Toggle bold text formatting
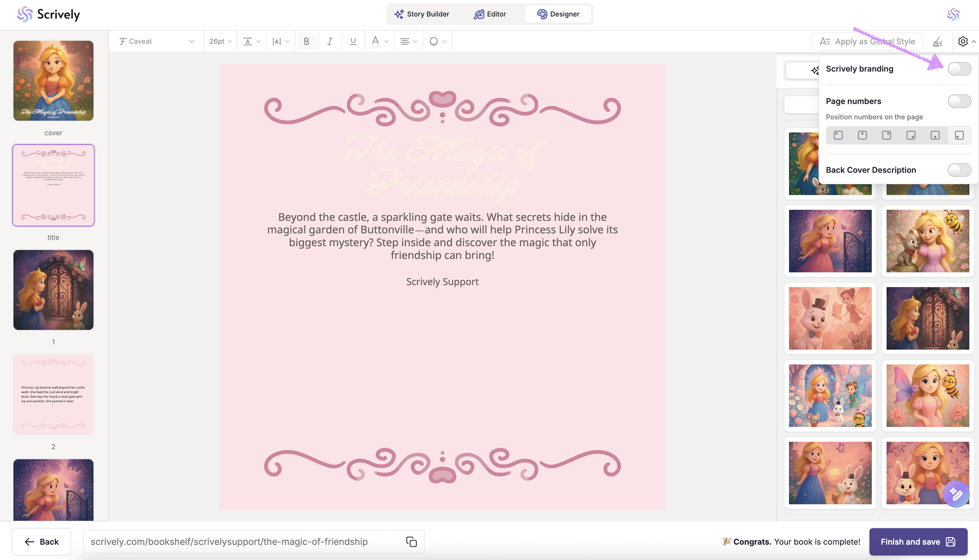 point(306,41)
